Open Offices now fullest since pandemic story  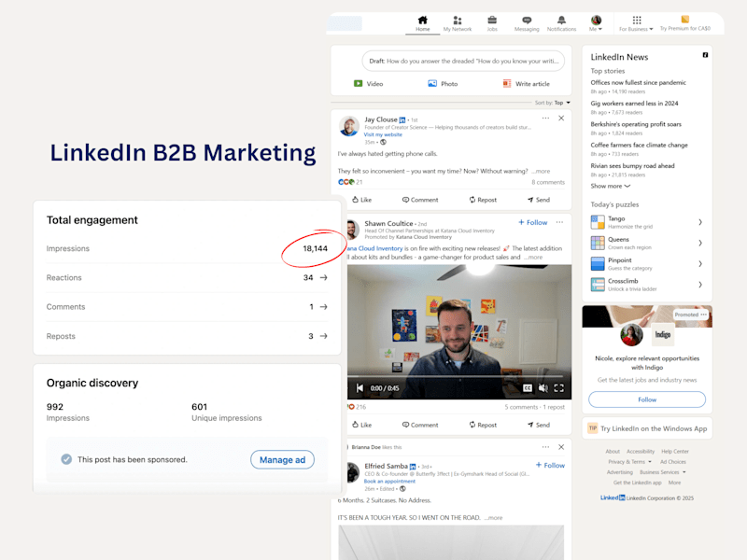coord(639,82)
